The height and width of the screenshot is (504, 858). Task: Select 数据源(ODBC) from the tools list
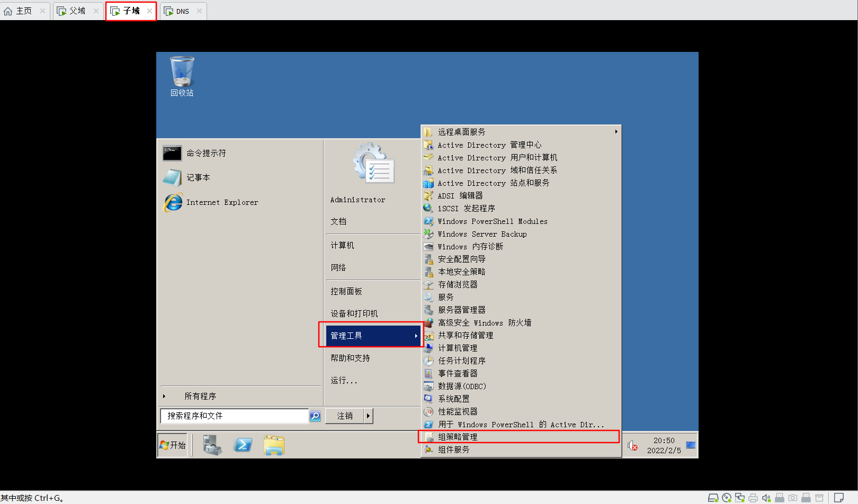tap(522, 386)
